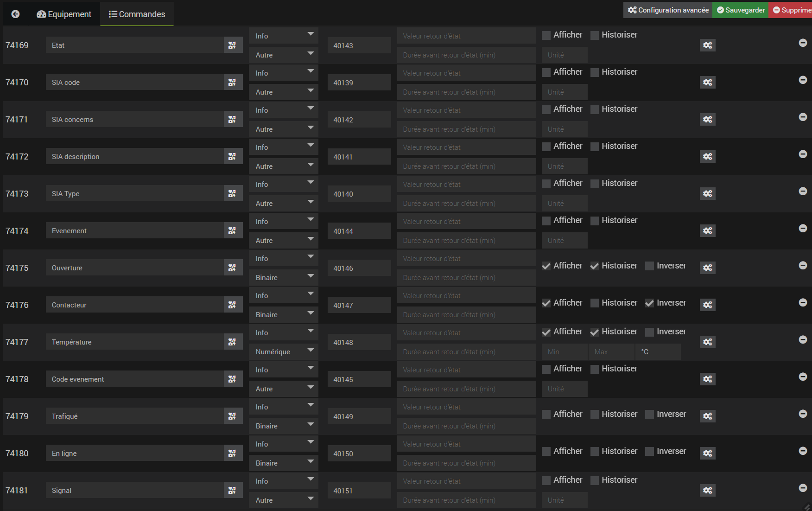812x511 pixels.
Task: Edit the °C unit field for Température
Action: point(658,351)
